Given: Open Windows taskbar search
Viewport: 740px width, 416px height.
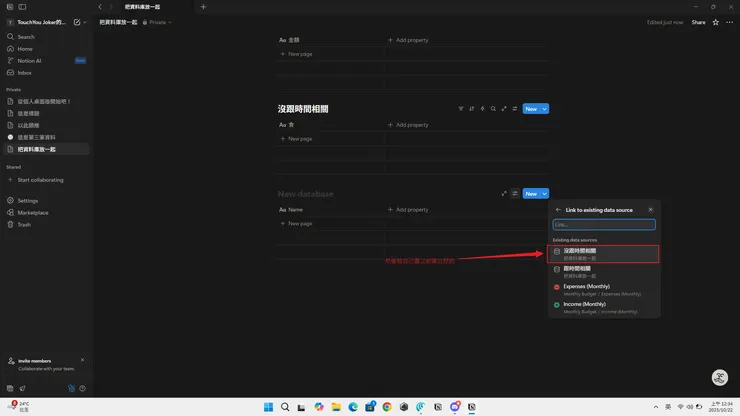Looking at the screenshot, I should 285,407.
